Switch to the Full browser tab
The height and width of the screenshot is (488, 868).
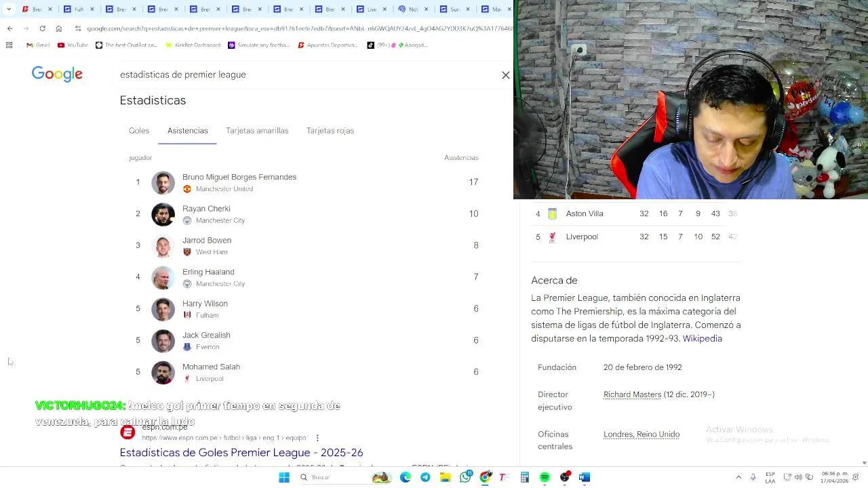[79, 9]
